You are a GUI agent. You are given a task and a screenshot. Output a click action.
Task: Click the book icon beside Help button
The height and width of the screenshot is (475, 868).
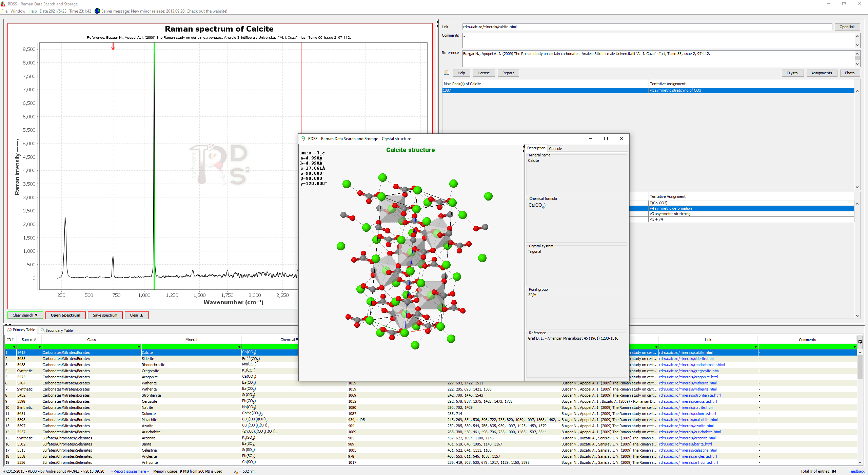pos(446,73)
